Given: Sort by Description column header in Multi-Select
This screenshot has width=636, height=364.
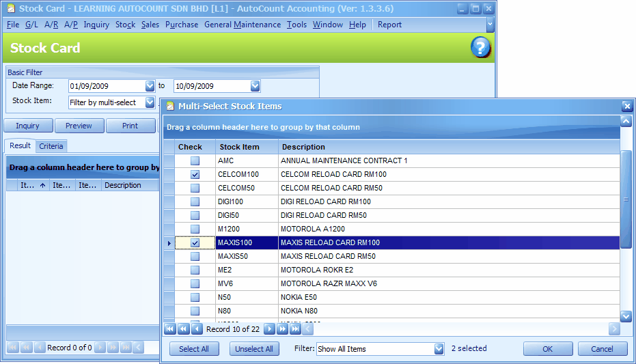Looking at the screenshot, I should (449, 147).
